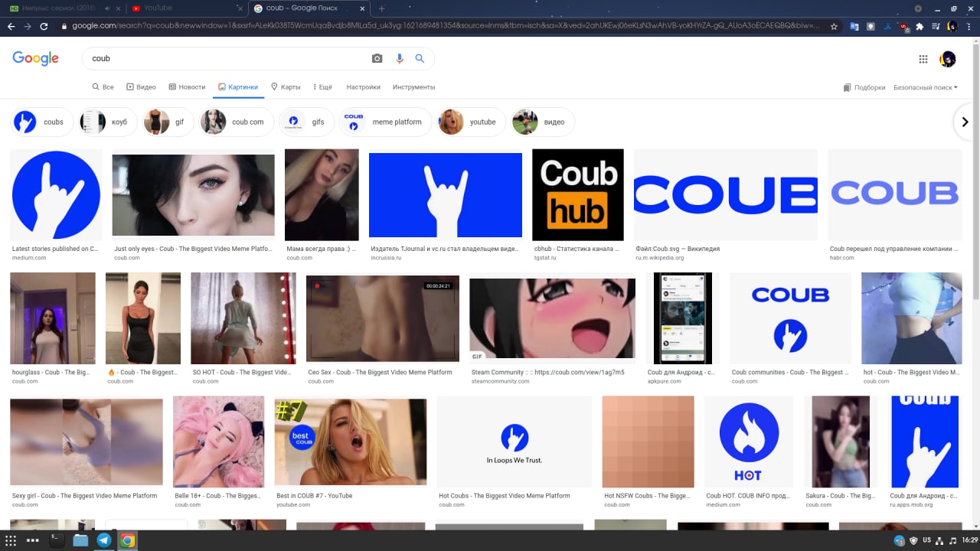Click the blue magnifier search button
Viewport: 980px width, 551px height.
(420, 59)
